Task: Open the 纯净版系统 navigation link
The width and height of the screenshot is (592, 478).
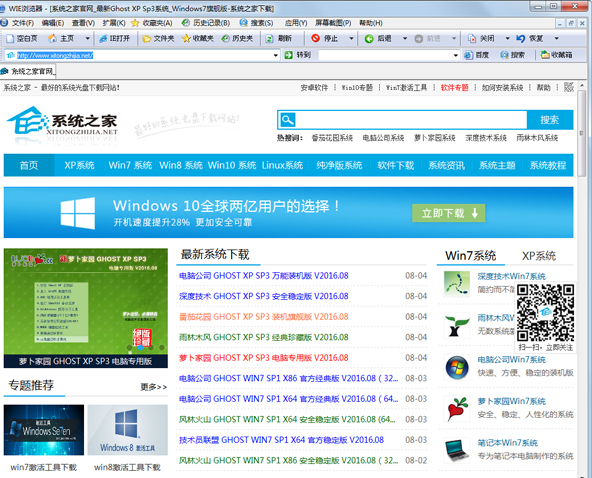Action: [x=339, y=165]
